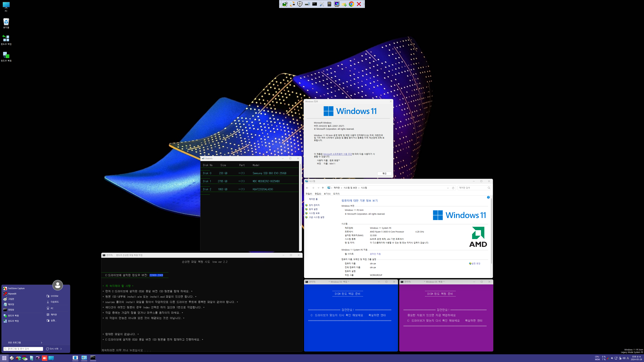
Task: Click 시스템 보호 in the 시스템 sidebar
Action: coord(314,213)
